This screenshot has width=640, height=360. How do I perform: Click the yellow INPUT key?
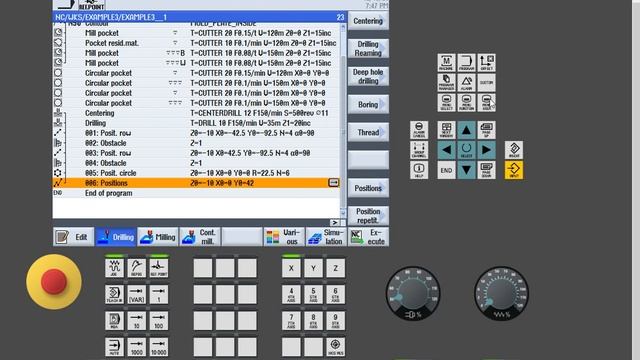[514, 170]
